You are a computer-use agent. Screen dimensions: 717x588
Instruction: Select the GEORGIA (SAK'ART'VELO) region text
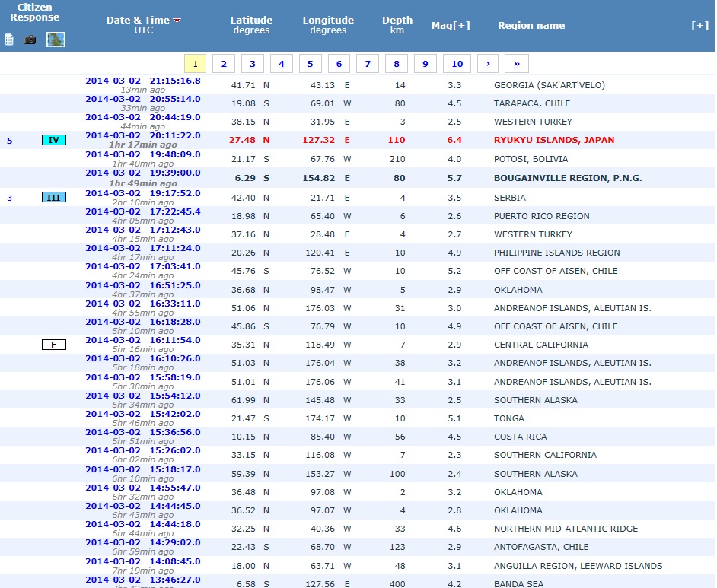click(550, 85)
